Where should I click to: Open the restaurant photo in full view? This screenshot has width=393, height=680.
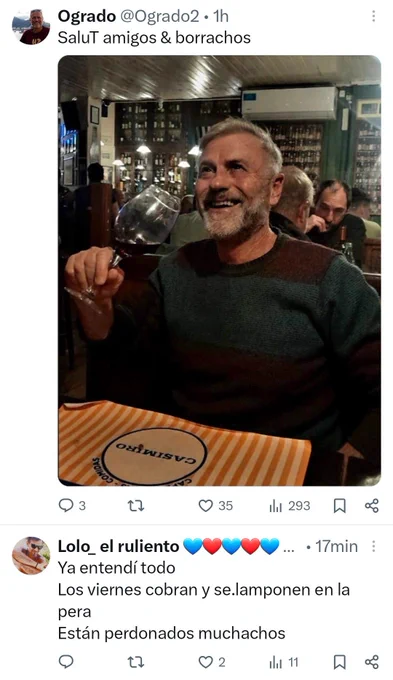(x=219, y=271)
